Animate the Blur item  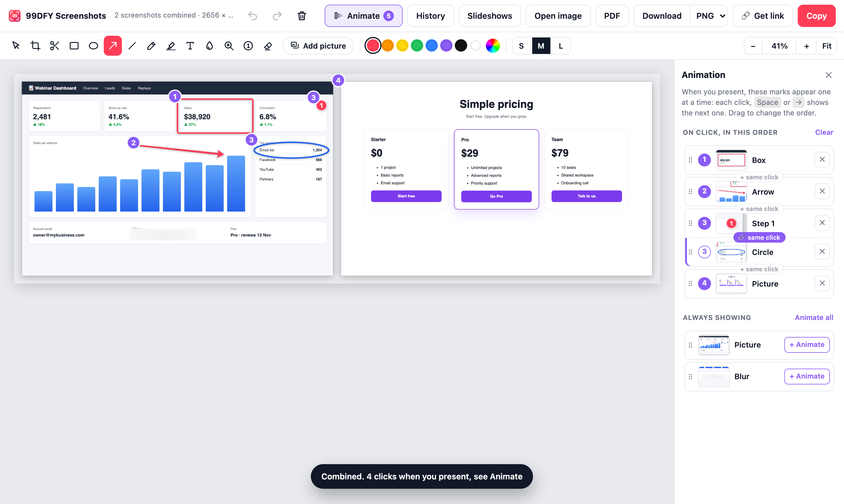[807, 376]
